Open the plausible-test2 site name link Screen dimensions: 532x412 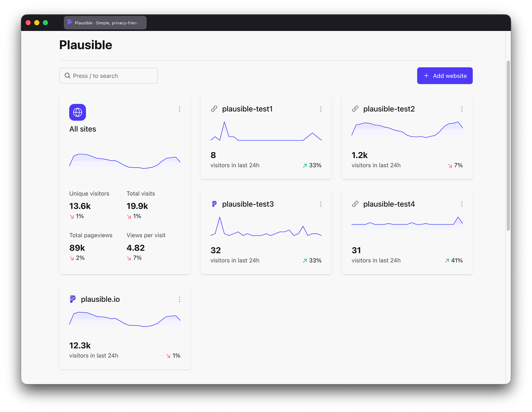coord(389,109)
